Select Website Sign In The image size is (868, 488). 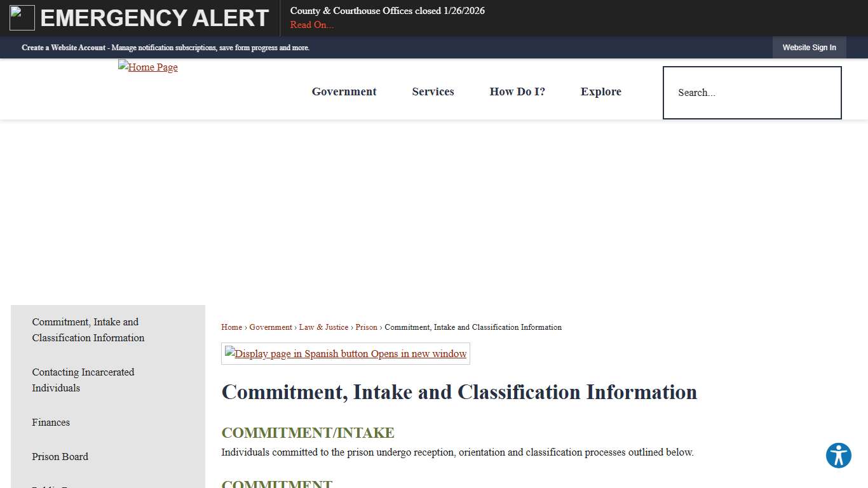[810, 47]
